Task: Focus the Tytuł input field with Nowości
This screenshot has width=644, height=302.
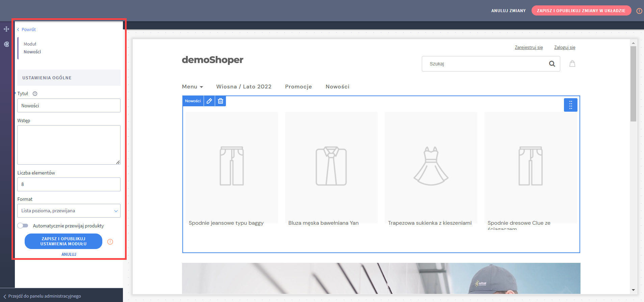Action: [69, 106]
